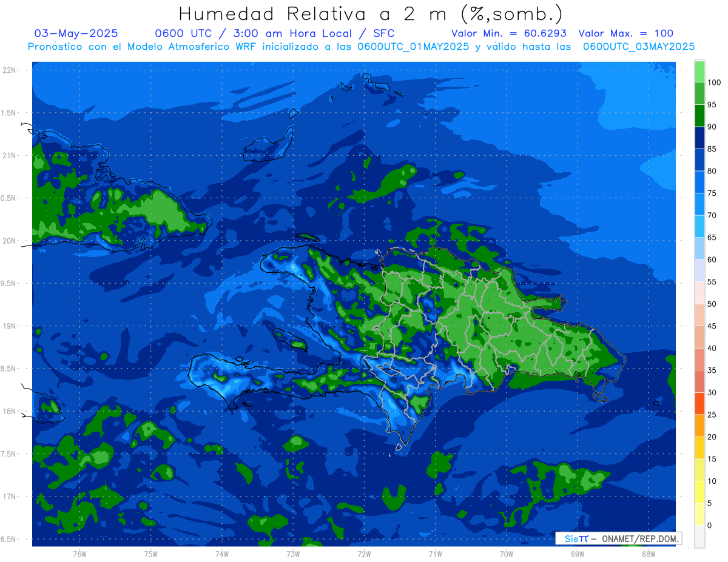The width and height of the screenshot is (728, 562).
Task: Click the orange-red 25–30 legend swatch
Action: click(x=699, y=403)
